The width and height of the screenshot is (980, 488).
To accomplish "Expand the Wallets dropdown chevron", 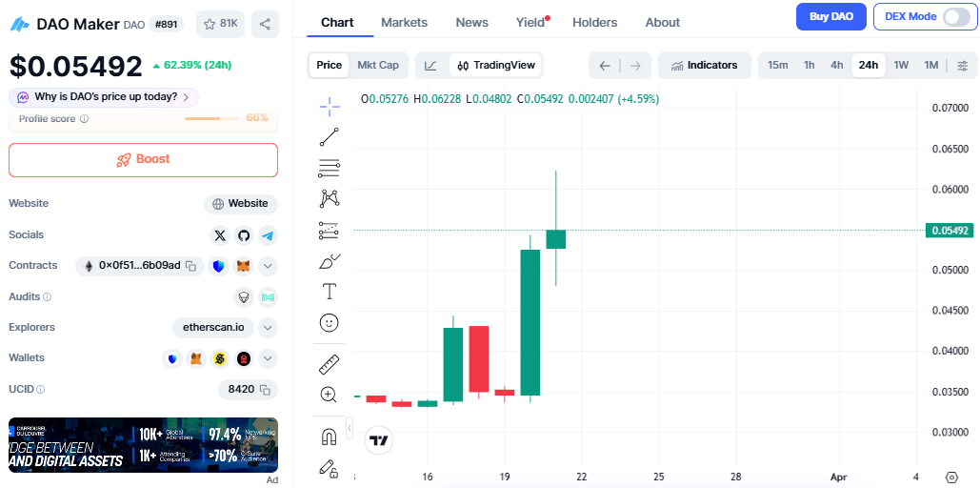I will click(268, 359).
